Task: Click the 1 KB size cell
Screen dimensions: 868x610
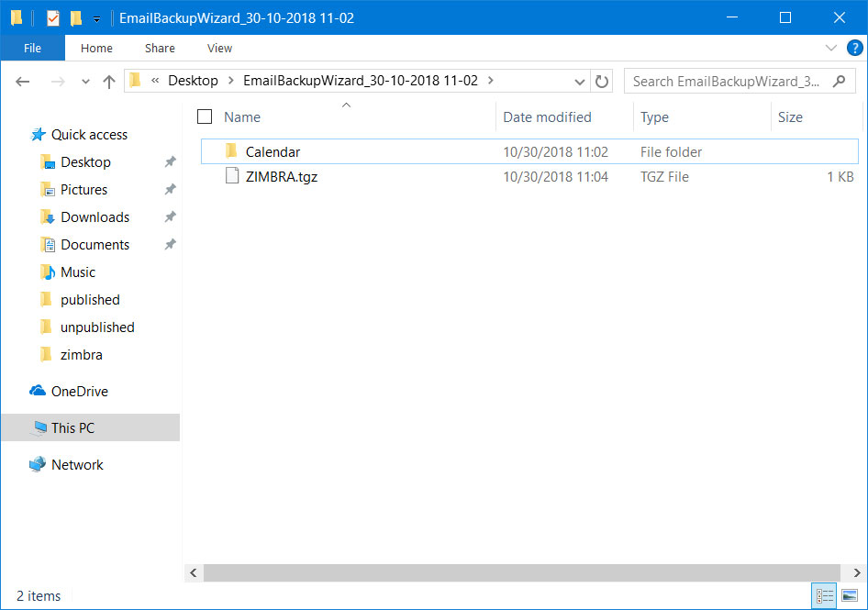Action: 840,177
